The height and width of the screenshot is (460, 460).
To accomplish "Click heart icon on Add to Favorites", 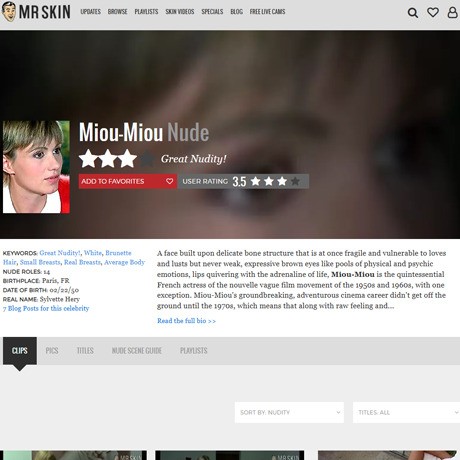I will click(x=169, y=181).
